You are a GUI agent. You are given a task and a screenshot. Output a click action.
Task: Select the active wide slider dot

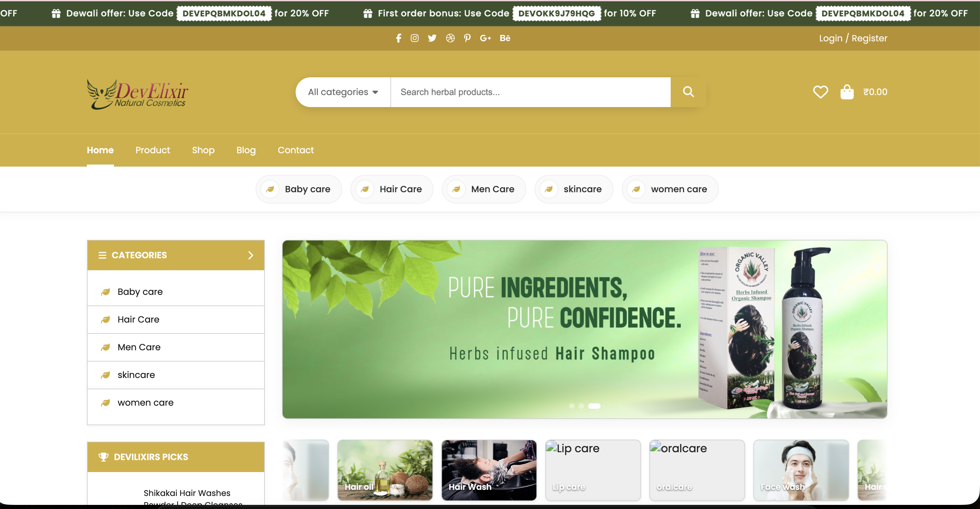(x=594, y=406)
